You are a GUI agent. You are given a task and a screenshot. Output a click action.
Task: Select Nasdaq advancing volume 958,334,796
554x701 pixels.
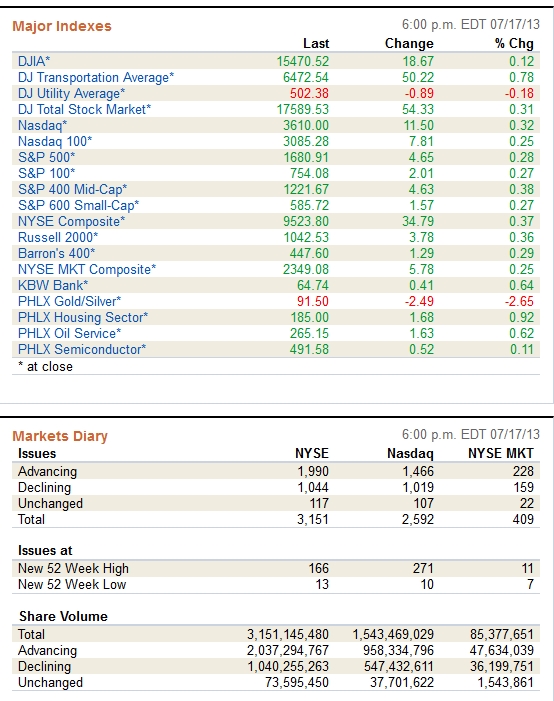[398, 650]
